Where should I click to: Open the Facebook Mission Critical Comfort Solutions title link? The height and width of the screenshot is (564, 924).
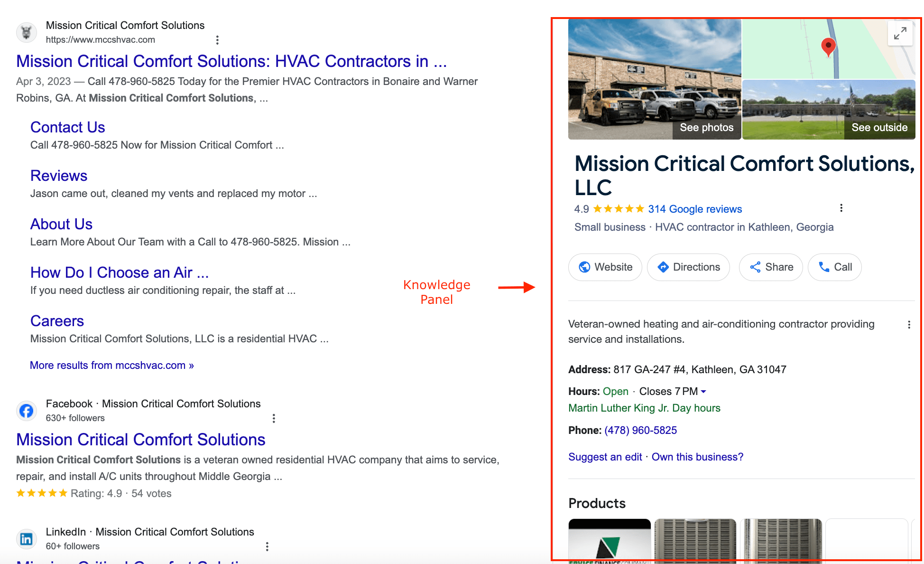point(141,440)
